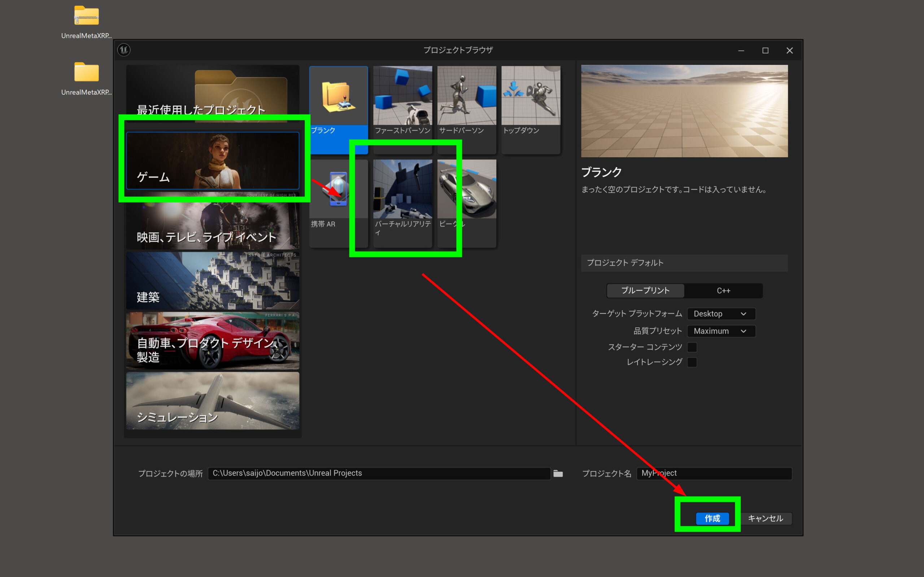
Task: Select the ファーストパーソン template icon
Action: tap(402, 96)
